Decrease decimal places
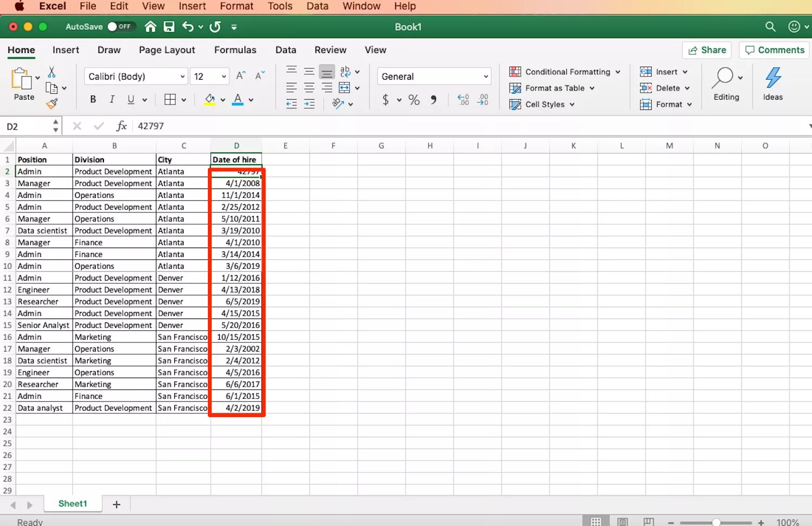 point(482,100)
